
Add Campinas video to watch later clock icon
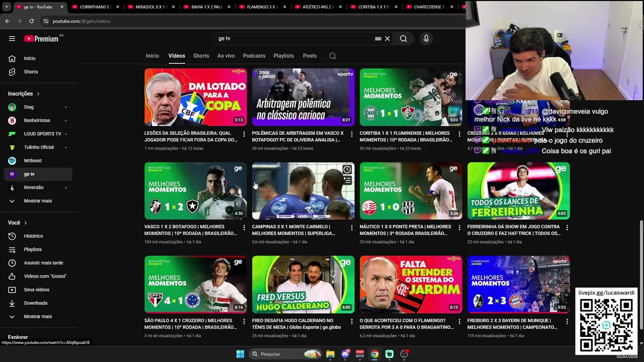[347, 170]
